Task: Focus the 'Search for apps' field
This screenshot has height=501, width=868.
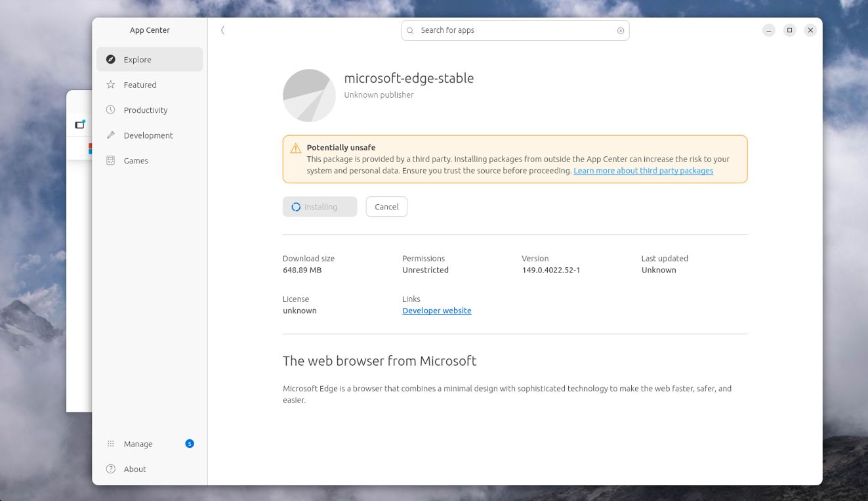Action: (x=515, y=31)
